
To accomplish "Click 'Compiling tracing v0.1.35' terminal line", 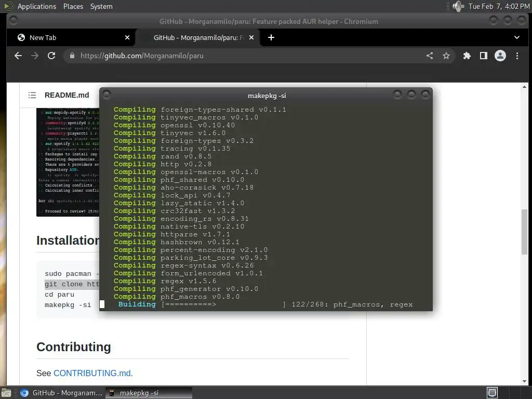I will [172, 149].
